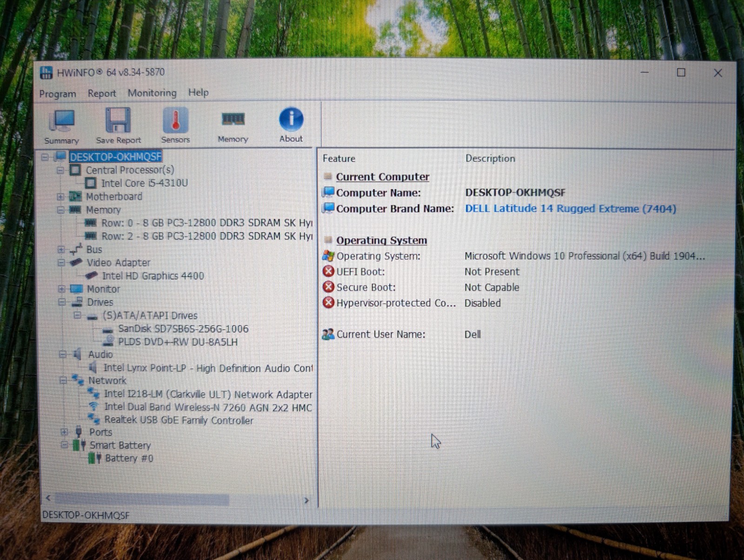Image resolution: width=744 pixels, height=560 pixels.
Task: Click the Microsoft Windows 10 Professional value
Action: 585,256
